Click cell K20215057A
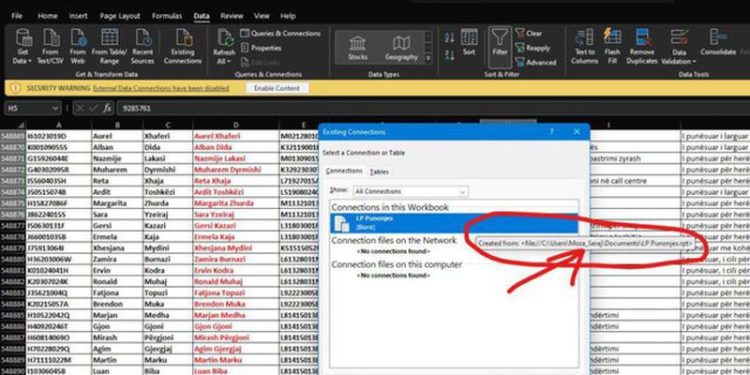This screenshot has width=750, height=375. pos(58,304)
